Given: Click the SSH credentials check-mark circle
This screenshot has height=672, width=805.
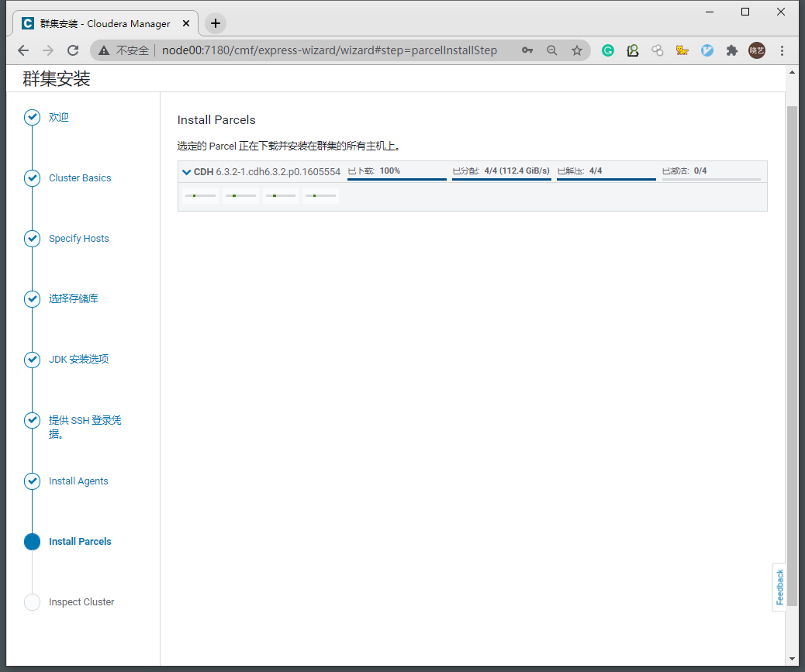Looking at the screenshot, I should coord(33,420).
